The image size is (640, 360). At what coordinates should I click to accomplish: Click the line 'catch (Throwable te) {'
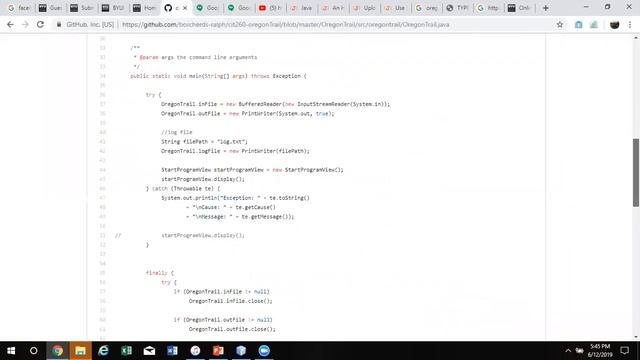click(x=183, y=189)
